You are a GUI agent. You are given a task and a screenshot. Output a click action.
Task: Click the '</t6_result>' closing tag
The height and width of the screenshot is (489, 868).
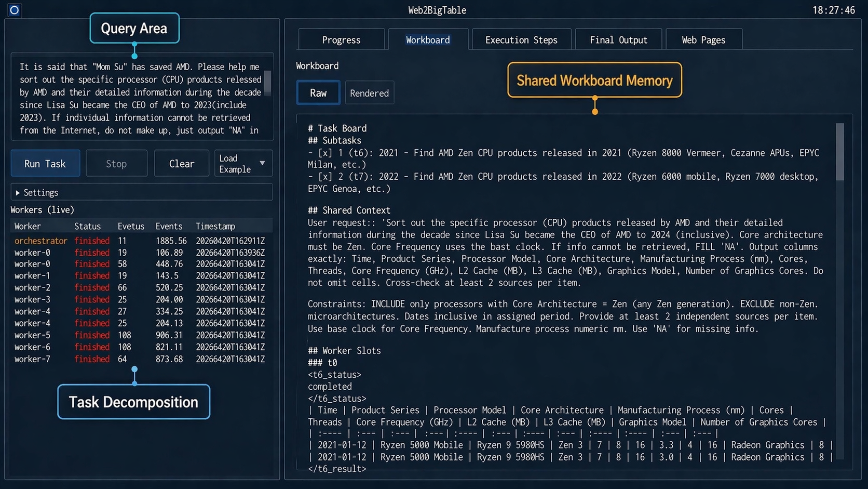point(337,469)
